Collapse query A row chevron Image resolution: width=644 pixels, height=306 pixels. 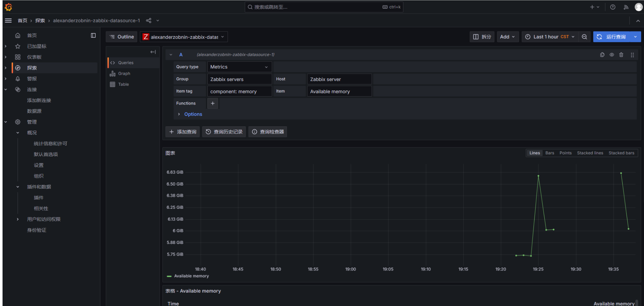click(171, 55)
